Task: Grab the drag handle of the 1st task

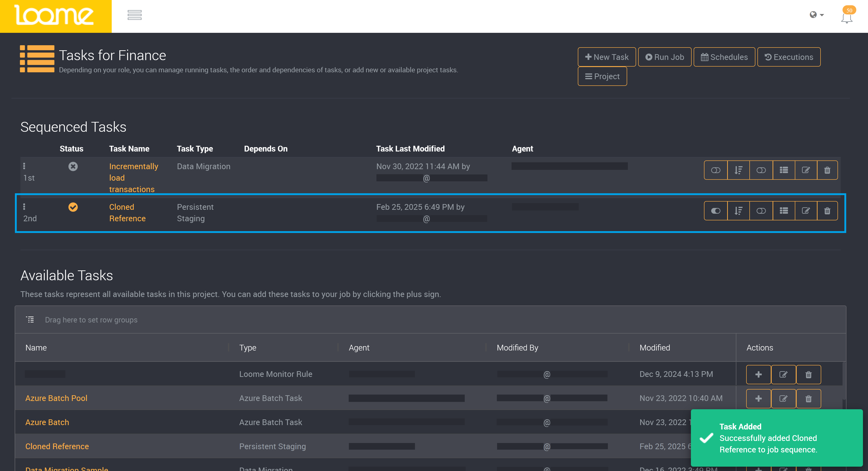Action: tap(24, 166)
